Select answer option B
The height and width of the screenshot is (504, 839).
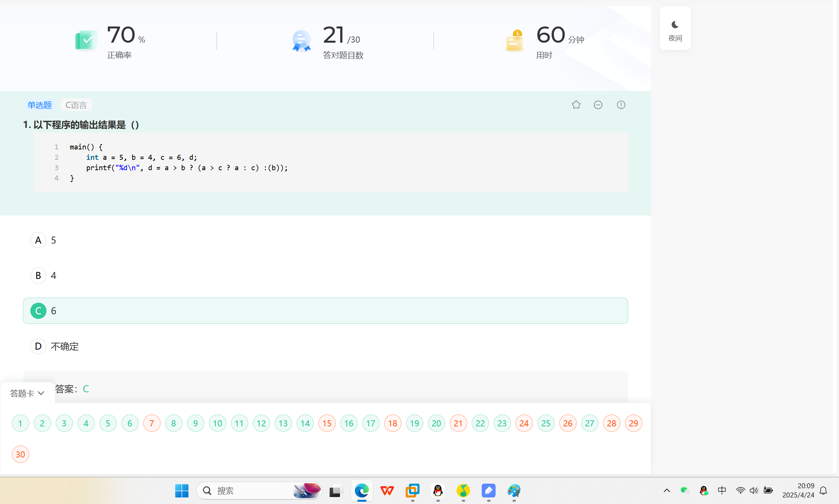(x=38, y=275)
